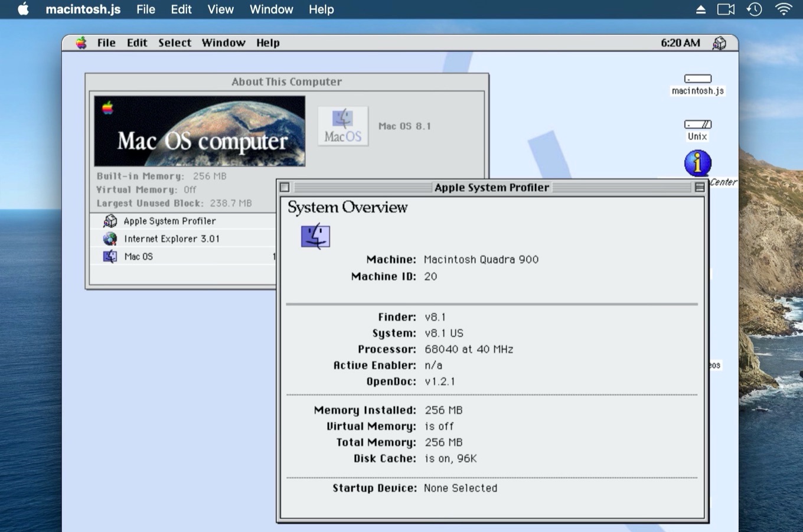Screen dimensions: 803x532
Task: Open the Help menu next to Select
Action: tap(267, 43)
